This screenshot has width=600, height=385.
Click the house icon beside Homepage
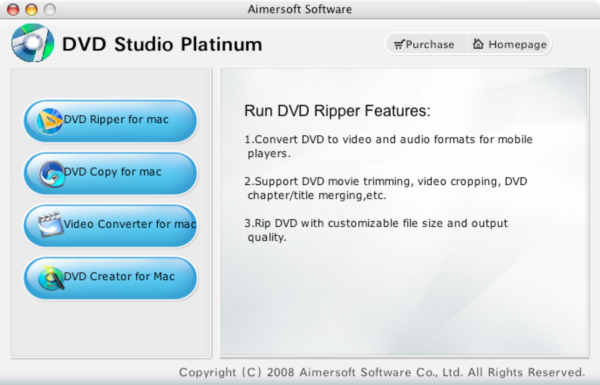[478, 44]
